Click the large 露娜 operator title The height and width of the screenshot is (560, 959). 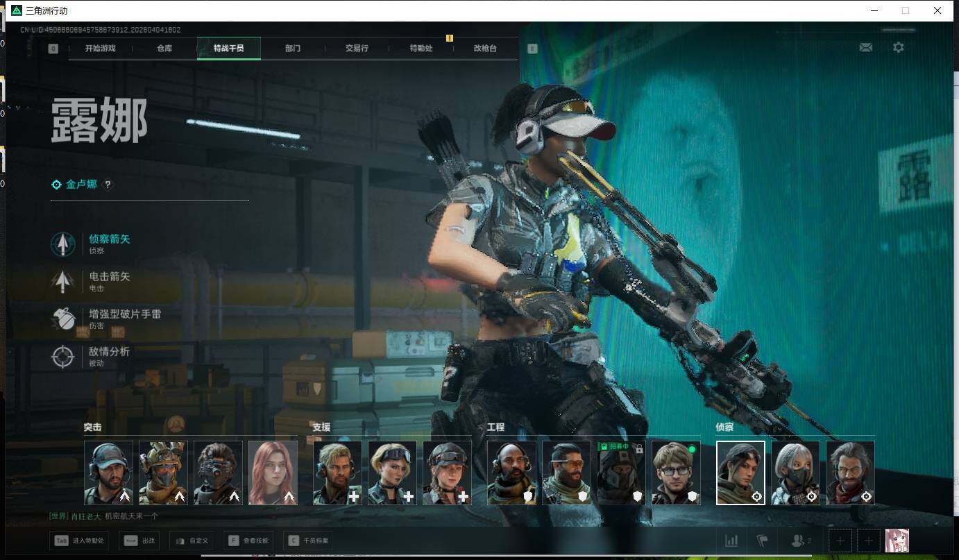(99, 121)
